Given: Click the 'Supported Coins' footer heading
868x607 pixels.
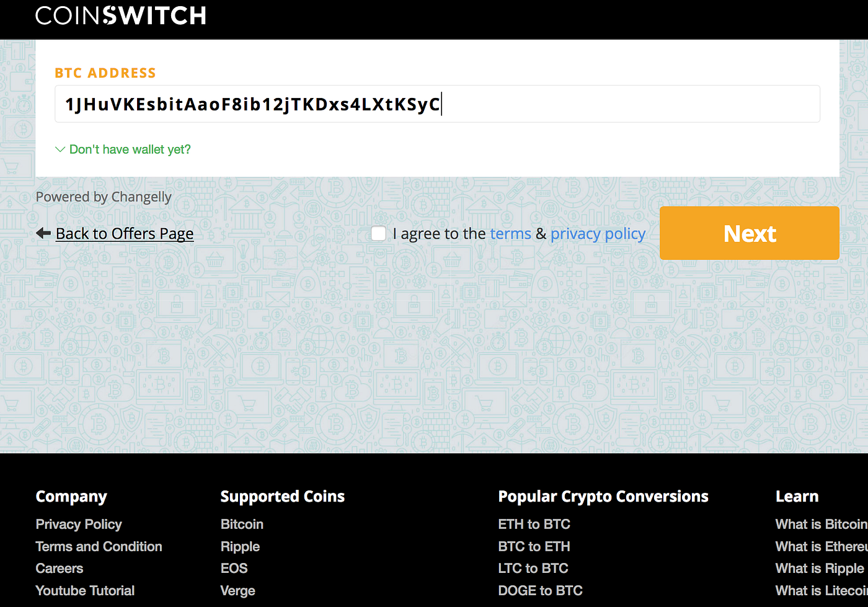Looking at the screenshot, I should [x=282, y=497].
